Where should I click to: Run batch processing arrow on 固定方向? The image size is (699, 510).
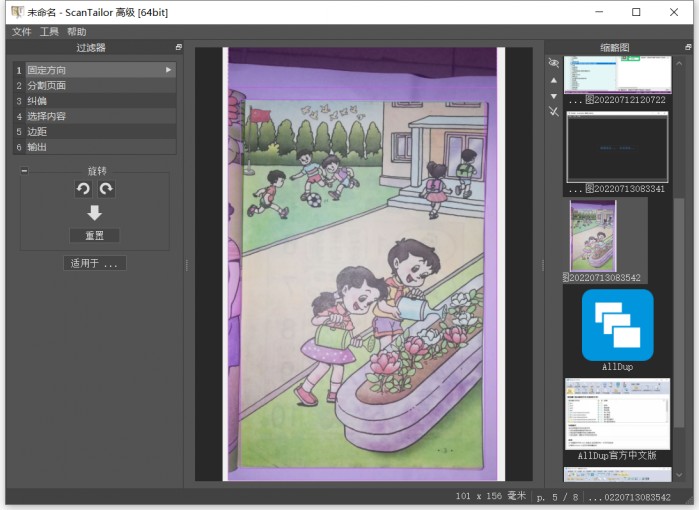[x=168, y=70]
